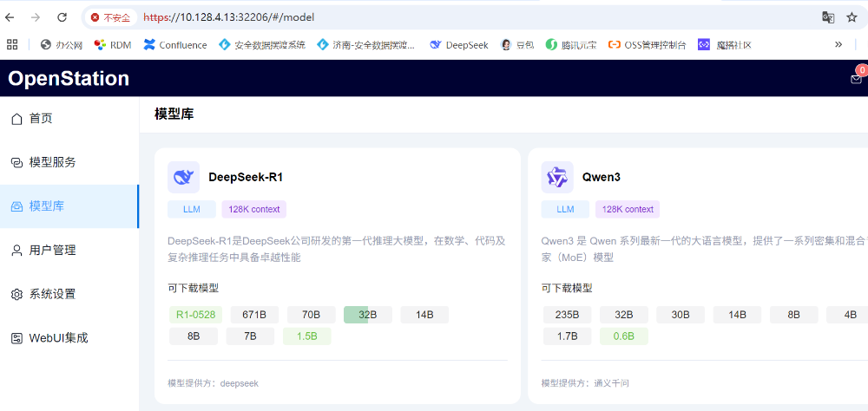
Task: Click the DeepSeek-R1 whale logo icon
Action: click(x=183, y=177)
